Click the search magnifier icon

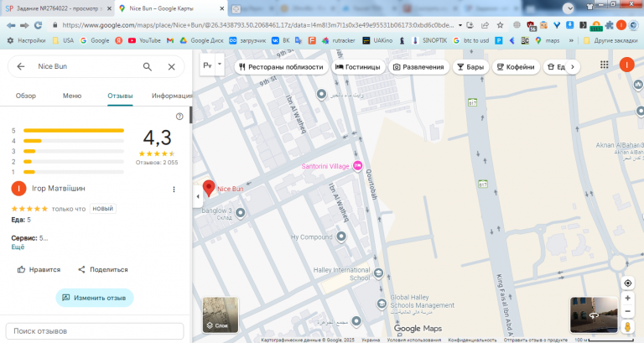148,66
